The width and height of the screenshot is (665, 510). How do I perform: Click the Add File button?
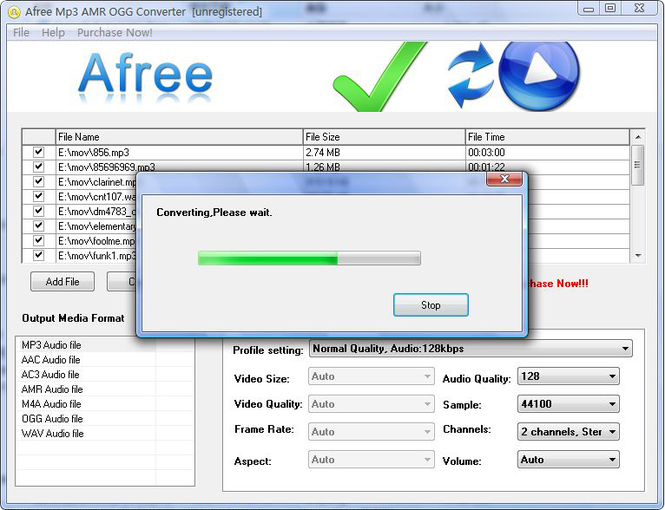[x=62, y=281]
